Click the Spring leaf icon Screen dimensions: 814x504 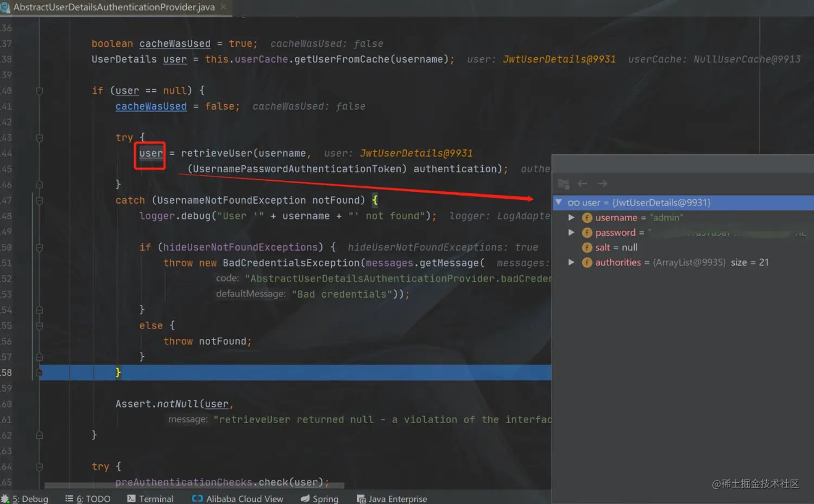[x=305, y=499]
